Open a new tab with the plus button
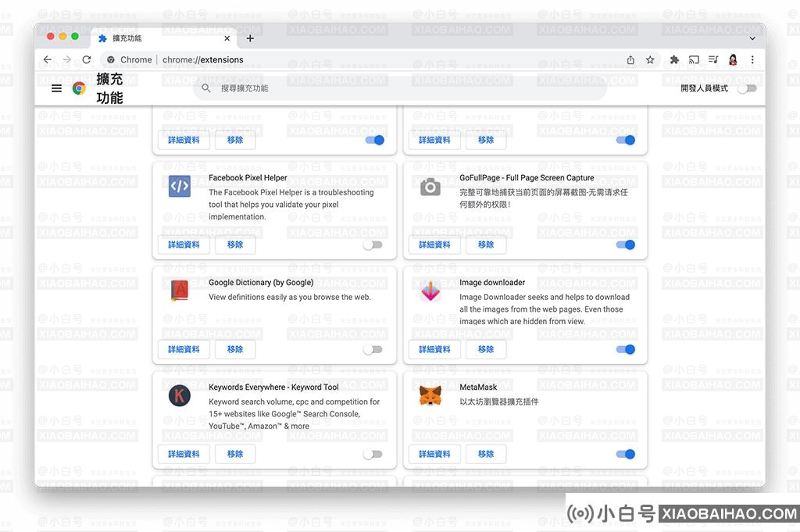 click(250, 38)
